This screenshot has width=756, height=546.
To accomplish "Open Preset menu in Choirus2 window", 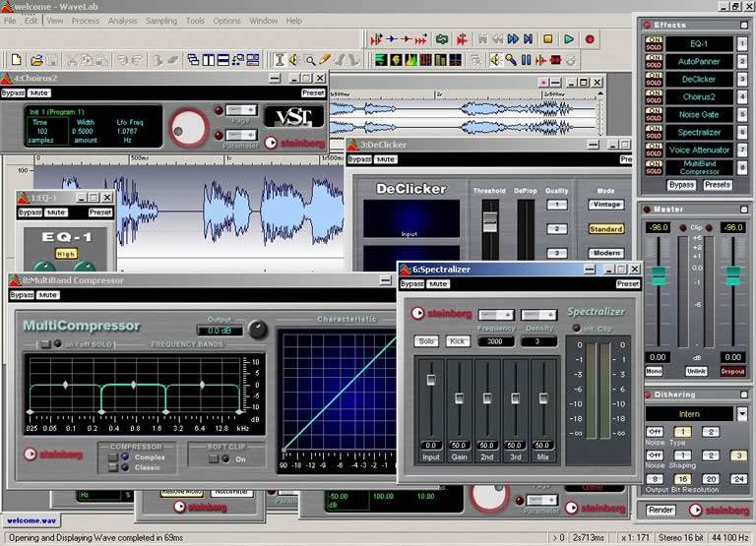I will point(313,92).
